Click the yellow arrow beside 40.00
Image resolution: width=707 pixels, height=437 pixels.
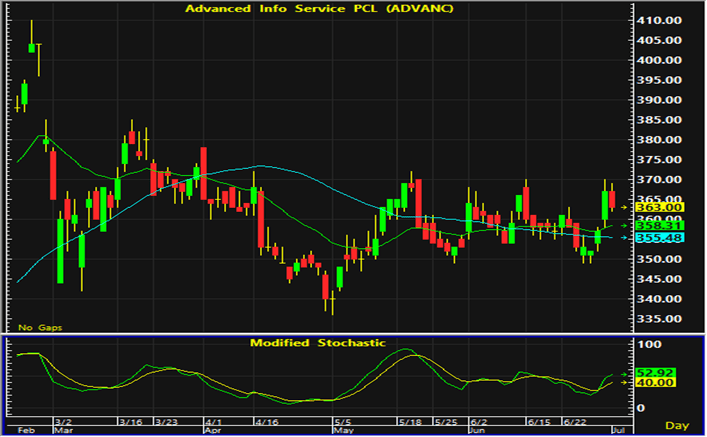[x=624, y=382]
